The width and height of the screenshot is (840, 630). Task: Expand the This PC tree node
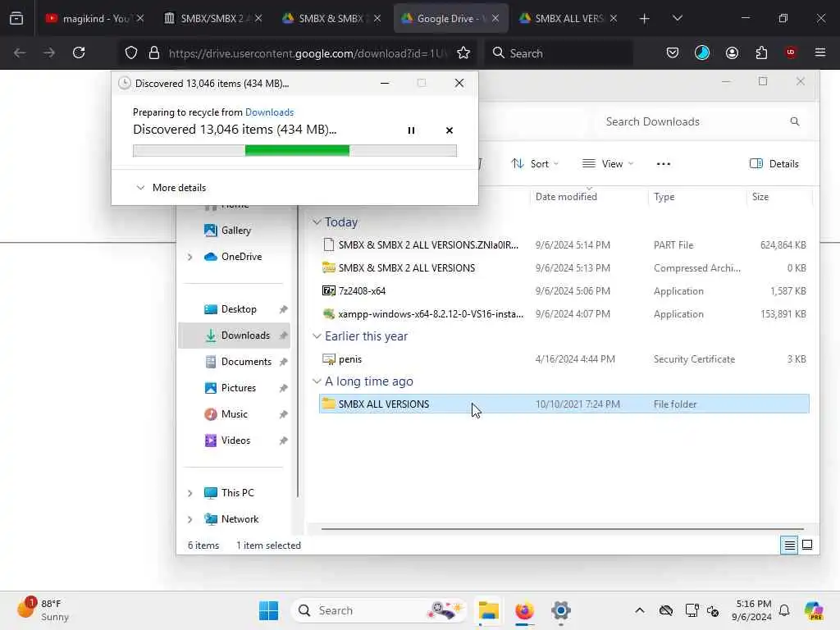pyautogui.click(x=189, y=493)
